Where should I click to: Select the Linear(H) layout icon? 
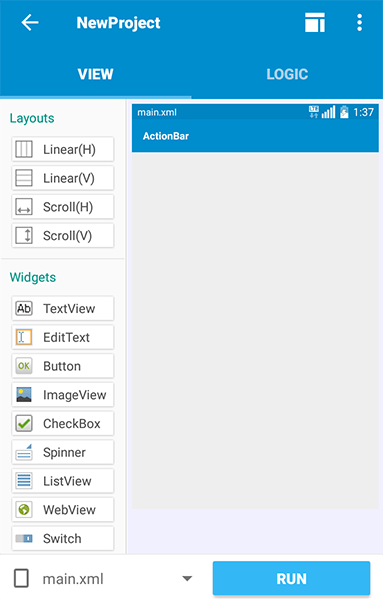coord(24,149)
